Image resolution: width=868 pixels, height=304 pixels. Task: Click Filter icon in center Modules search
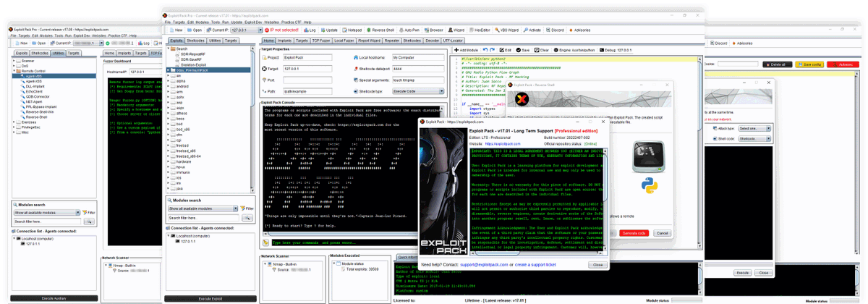[248, 208]
